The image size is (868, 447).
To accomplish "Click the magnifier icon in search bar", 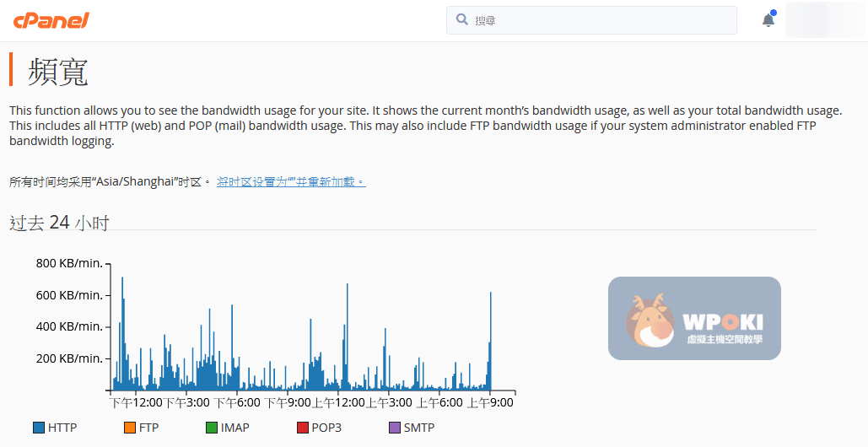I will (461, 19).
